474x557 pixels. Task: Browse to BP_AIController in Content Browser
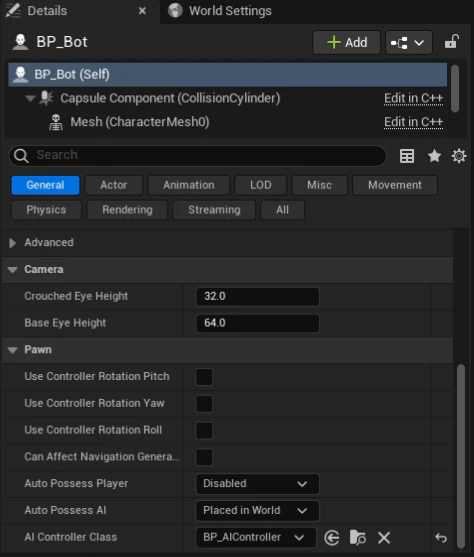[x=357, y=537]
